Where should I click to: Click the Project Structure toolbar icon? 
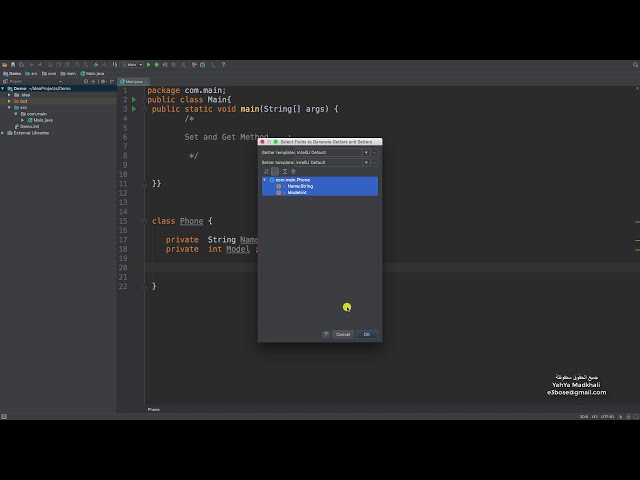[x=203, y=64]
